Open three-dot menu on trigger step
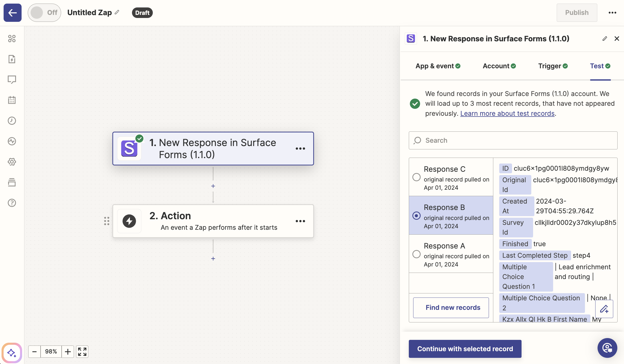The width and height of the screenshot is (624, 364). pos(300,149)
